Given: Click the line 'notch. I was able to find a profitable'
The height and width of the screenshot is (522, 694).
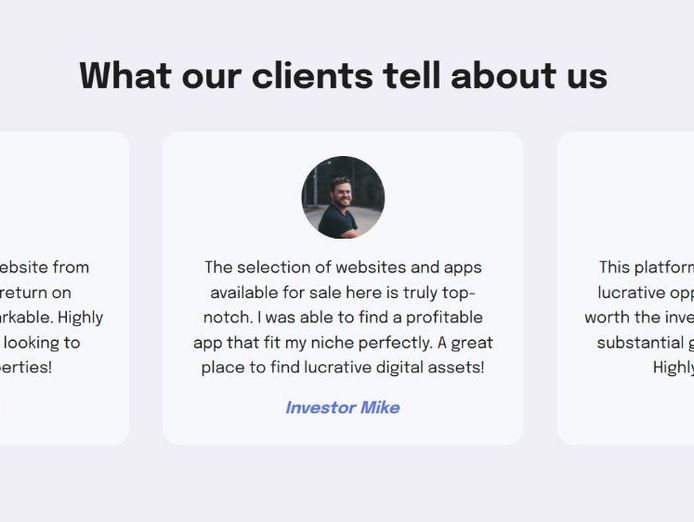Looking at the screenshot, I should coord(343,317).
